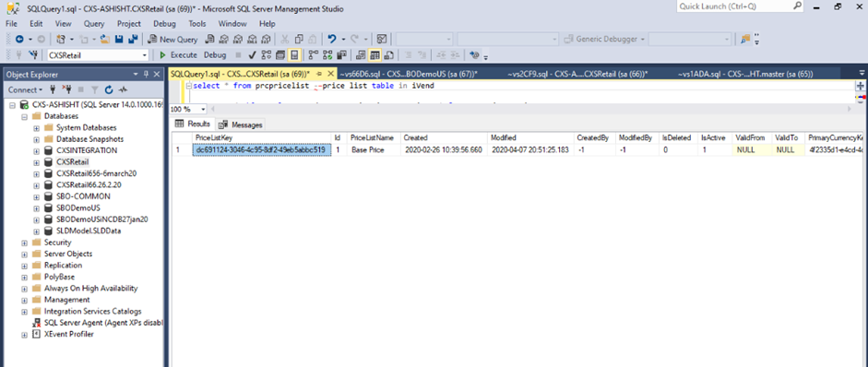This screenshot has width=868, height=367.
Task: Click the Quick Launch search field
Action: point(740,6)
